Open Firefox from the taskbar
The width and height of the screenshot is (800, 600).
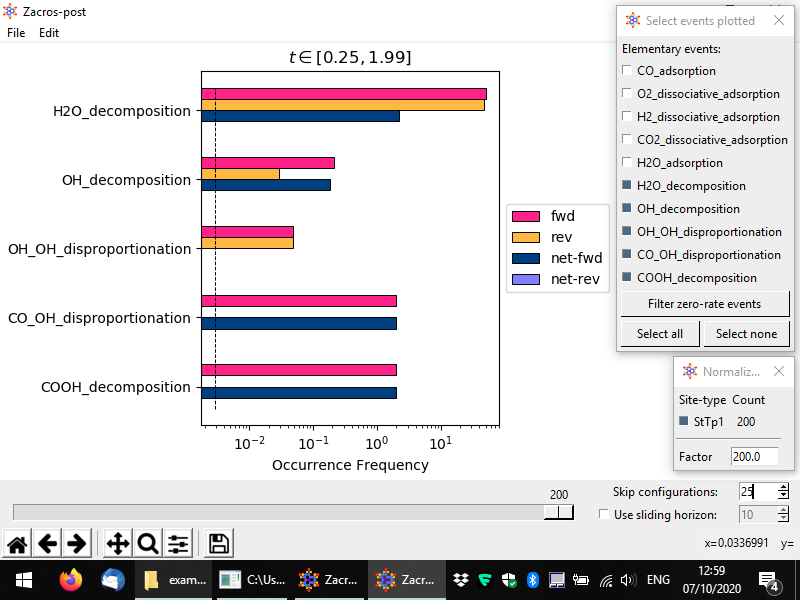pyautogui.click(x=70, y=580)
